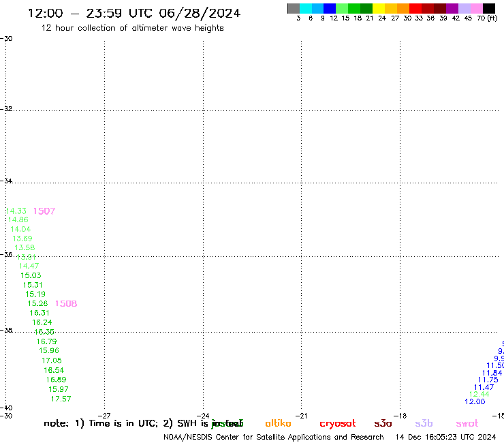This screenshot has height=443, width=504.
Task: Click green wave height value 12.44
Action: [x=479, y=395]
